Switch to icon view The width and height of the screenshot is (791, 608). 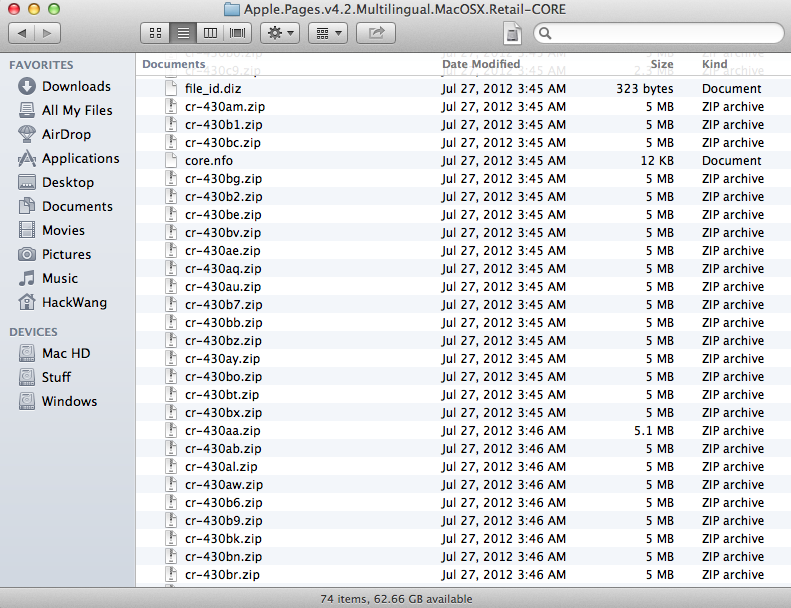click(155, 33)
